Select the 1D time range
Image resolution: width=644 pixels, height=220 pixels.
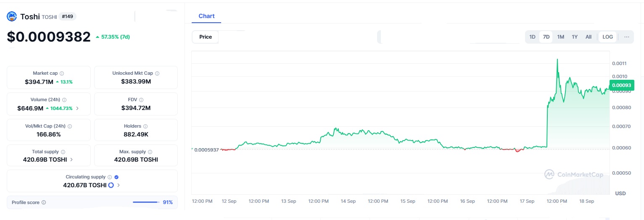pos(532,37)
